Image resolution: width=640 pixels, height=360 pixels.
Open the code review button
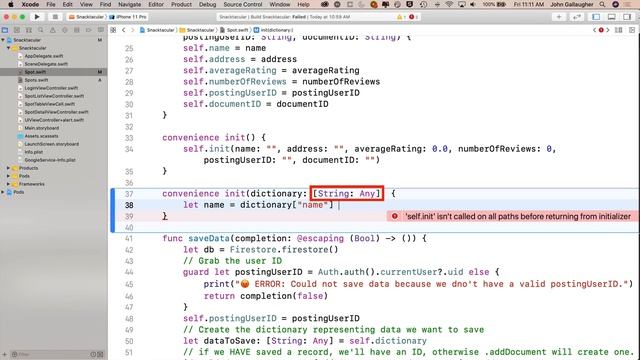pos(577,17)
